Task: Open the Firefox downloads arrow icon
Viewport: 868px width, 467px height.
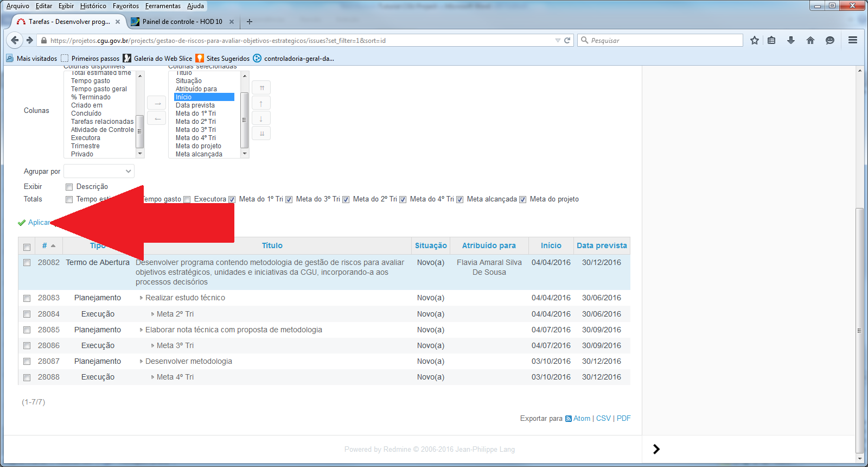Action: tap(791, 40)
